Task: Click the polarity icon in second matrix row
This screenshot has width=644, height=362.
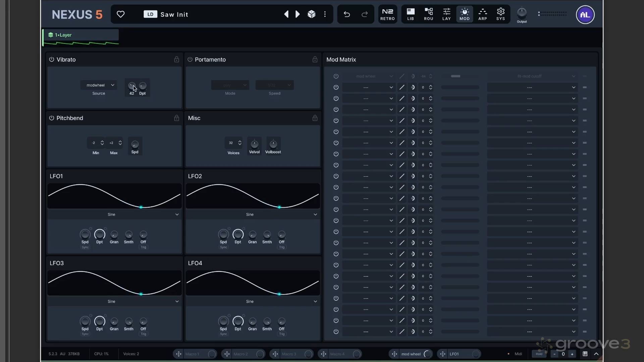Action: (413, 87)
